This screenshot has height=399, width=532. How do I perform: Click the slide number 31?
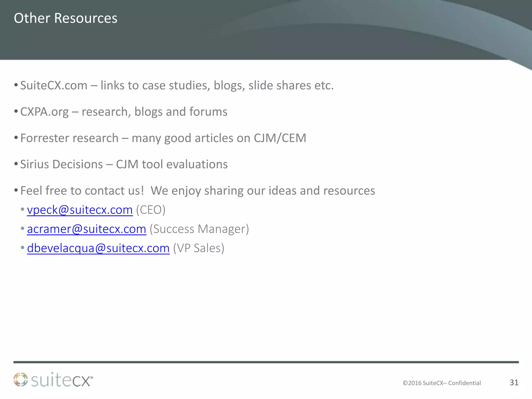point(514,382)
